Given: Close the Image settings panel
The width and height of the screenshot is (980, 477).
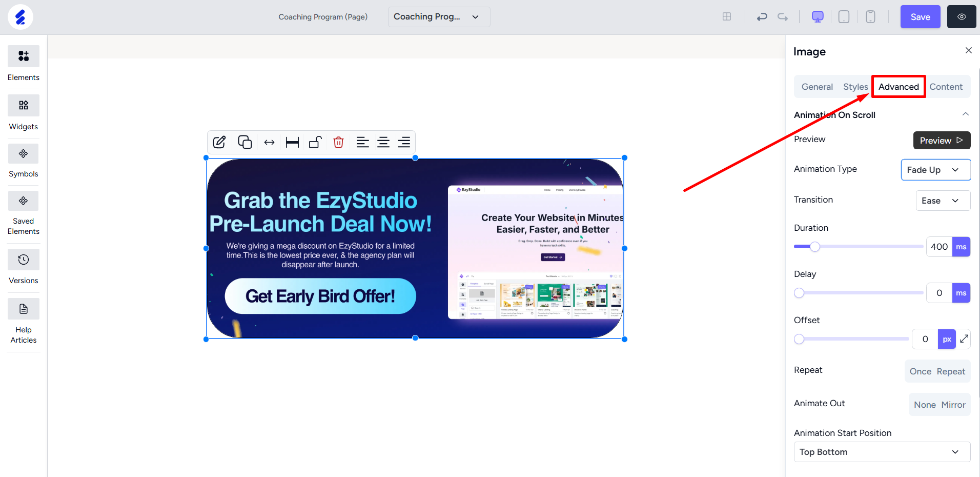Looking at the screenshot, I should (x=968, y=50).
